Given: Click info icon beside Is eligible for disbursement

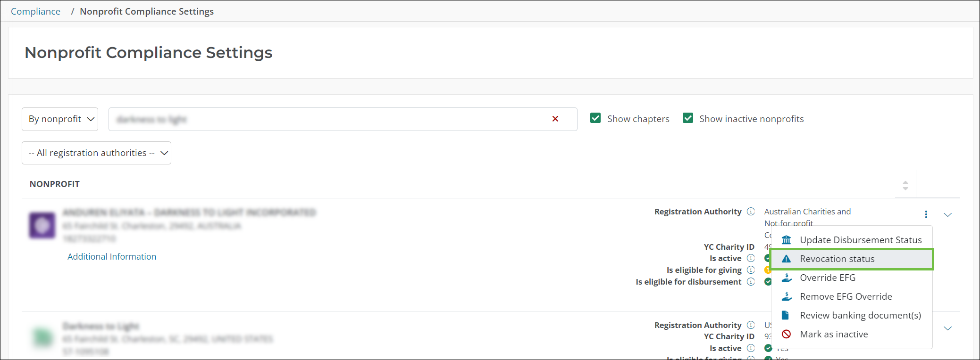Looking at the screenshot, I should [751, 282].
